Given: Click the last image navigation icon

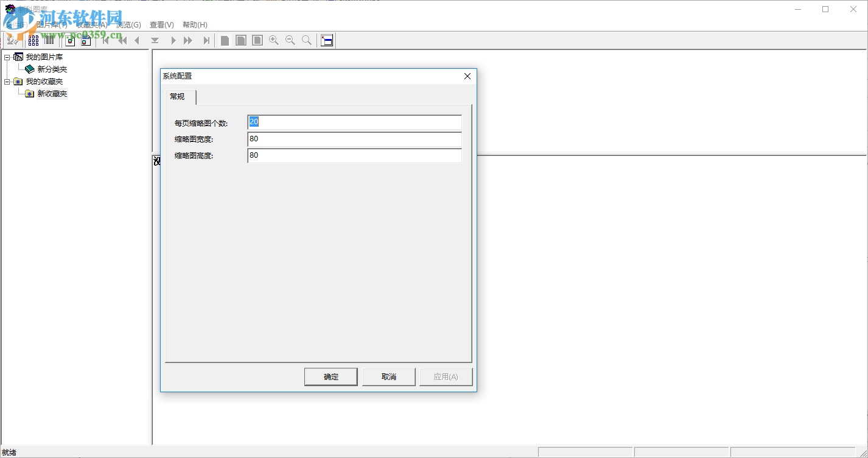Looking at the screenshot, I should [206, 40].
